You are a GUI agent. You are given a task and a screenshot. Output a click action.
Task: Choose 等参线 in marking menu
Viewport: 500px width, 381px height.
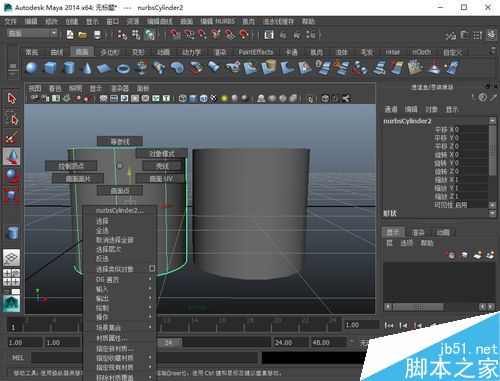coord(120,141)
